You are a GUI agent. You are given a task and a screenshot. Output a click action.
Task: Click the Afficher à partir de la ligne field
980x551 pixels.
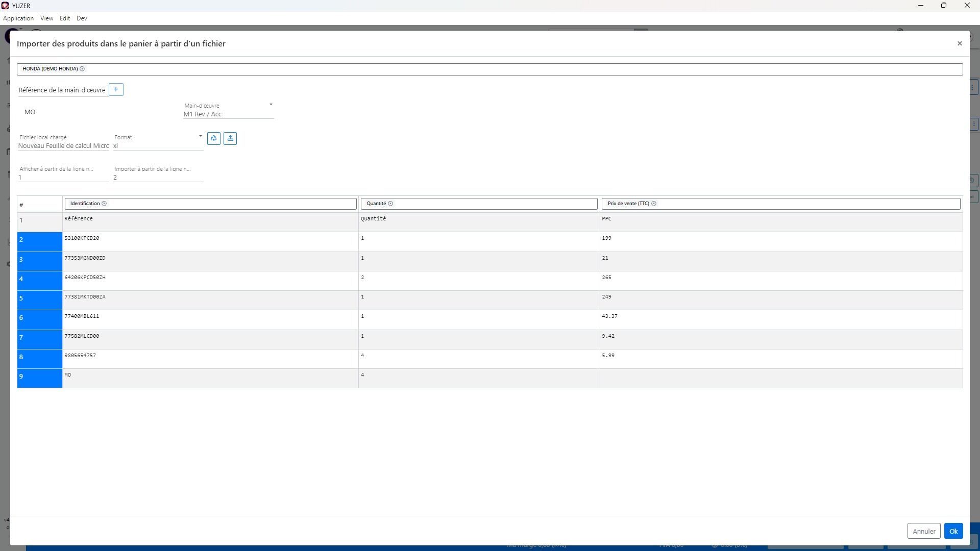63,177
